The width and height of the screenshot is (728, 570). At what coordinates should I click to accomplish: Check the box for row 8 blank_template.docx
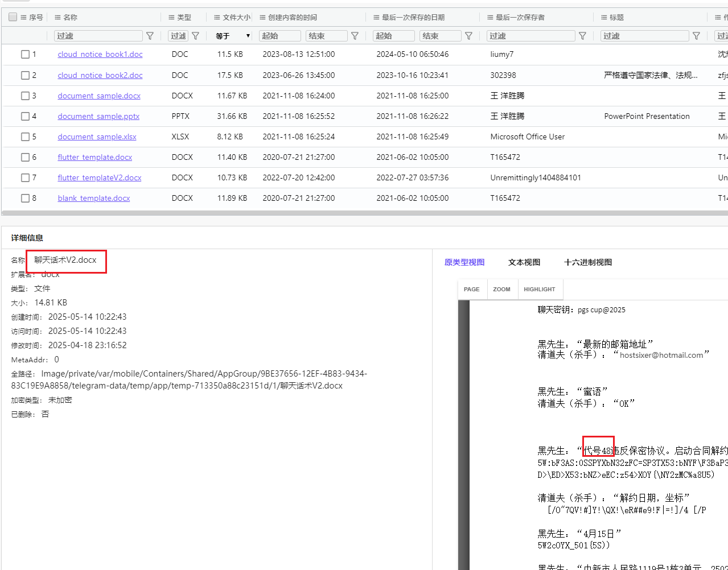pyautogui.click(x=25, y=198)
